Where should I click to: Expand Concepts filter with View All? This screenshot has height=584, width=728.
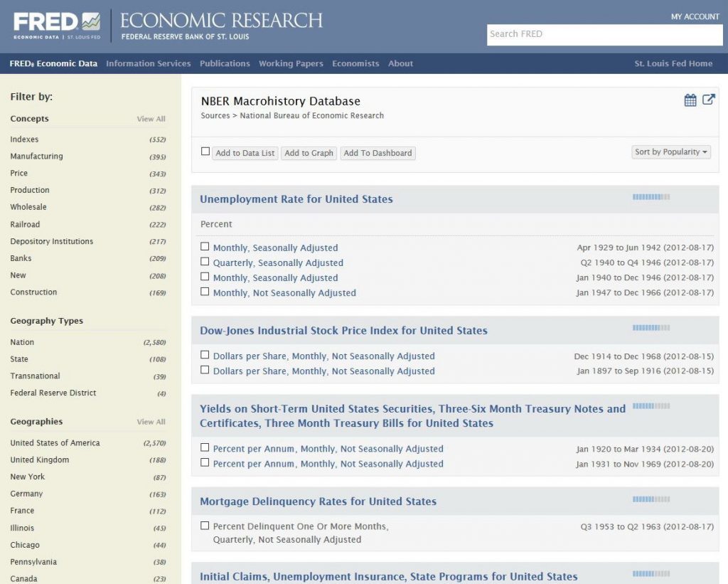click(x=151, y=119)
